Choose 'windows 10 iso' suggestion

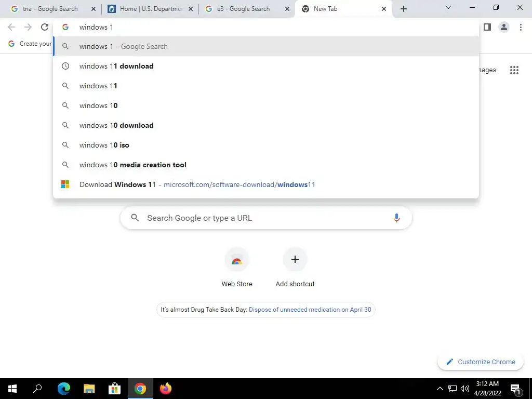(266, 145)
